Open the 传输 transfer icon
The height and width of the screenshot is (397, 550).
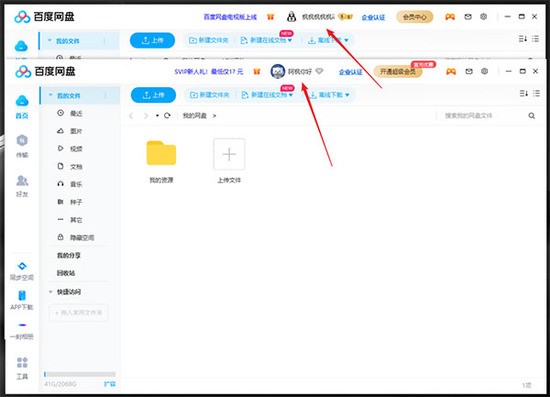tap(22, 141)
